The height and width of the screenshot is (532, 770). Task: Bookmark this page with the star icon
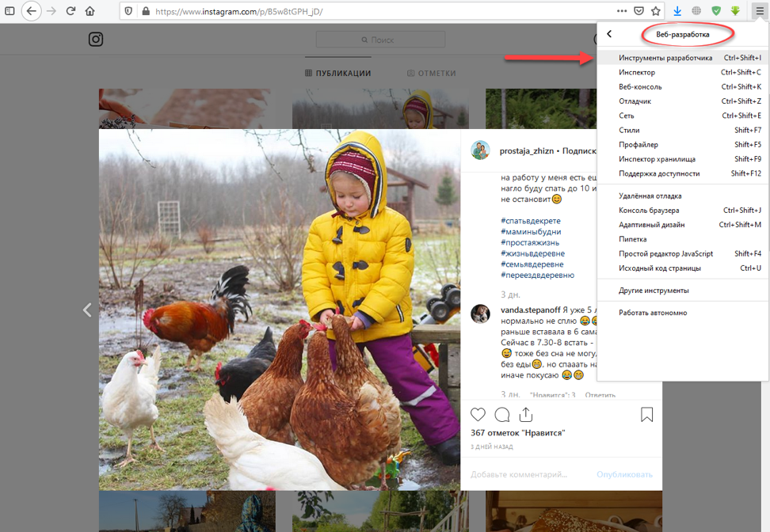656,11
